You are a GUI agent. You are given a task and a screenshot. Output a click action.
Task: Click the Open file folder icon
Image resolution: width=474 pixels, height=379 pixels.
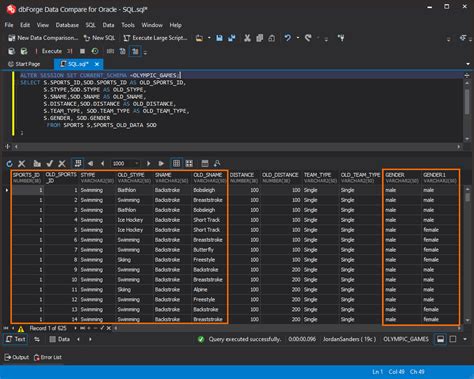coord(199,38)
